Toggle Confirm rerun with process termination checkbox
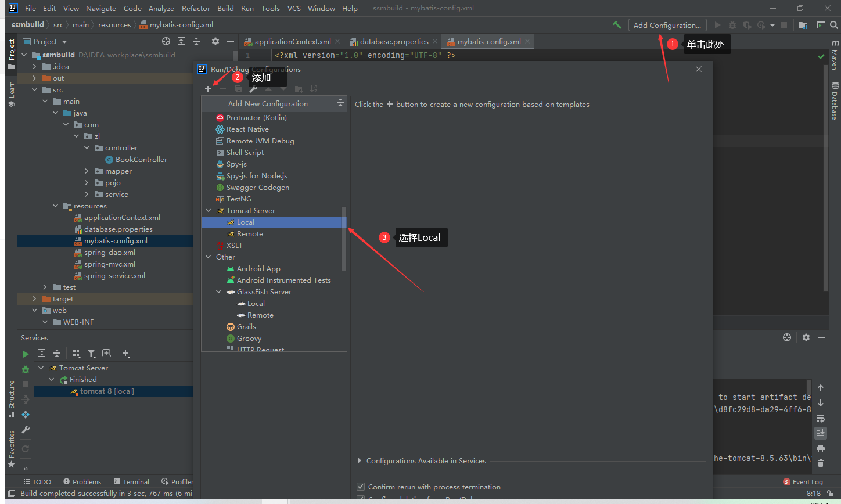 tap(361, 487)
